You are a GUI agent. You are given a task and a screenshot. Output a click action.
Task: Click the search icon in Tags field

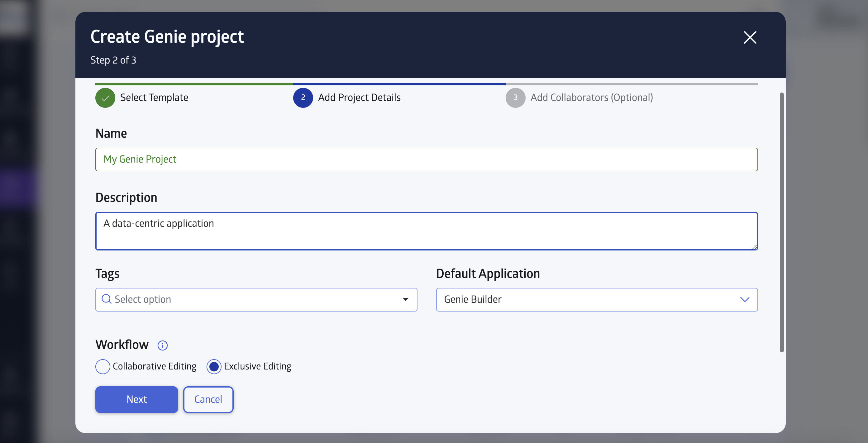click(x=107, y=299)
